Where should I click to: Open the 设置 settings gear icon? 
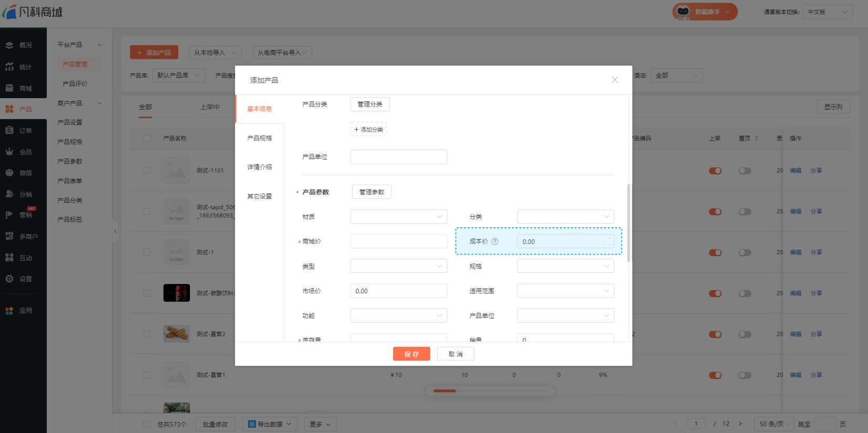tap(9, 279)
